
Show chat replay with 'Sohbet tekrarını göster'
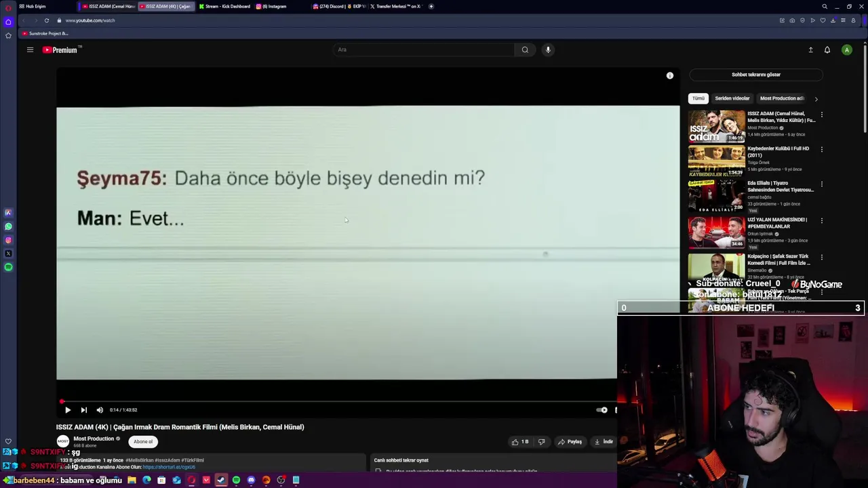[755, 75]
